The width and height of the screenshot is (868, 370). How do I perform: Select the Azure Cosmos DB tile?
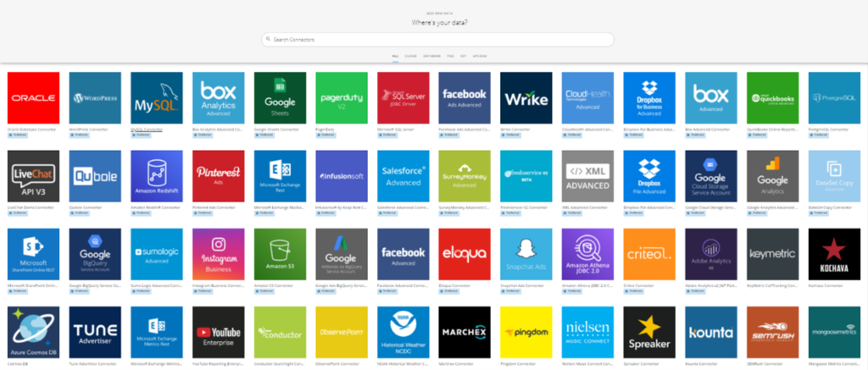(x=33, y=333)
